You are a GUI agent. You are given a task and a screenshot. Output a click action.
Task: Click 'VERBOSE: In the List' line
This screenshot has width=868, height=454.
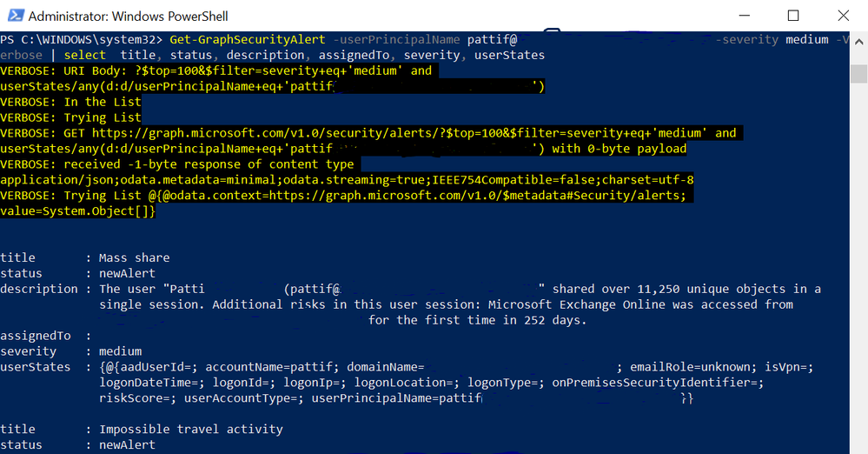pos(71,102)
